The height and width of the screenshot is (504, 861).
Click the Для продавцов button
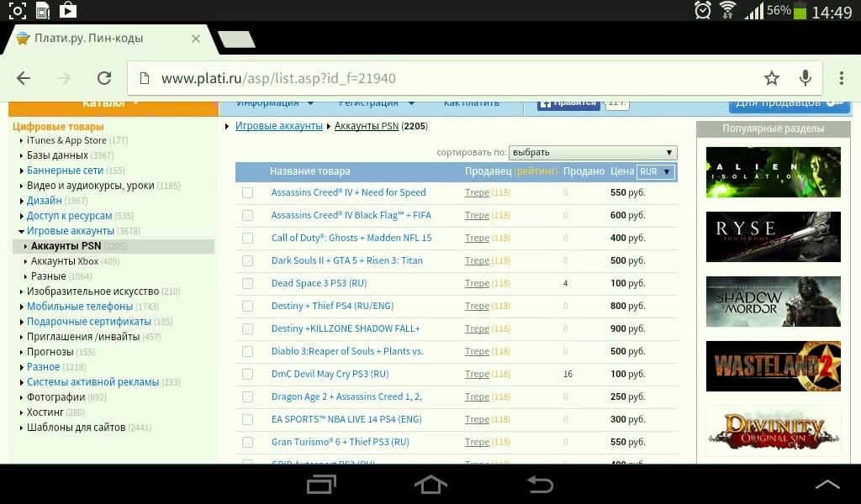790,107
